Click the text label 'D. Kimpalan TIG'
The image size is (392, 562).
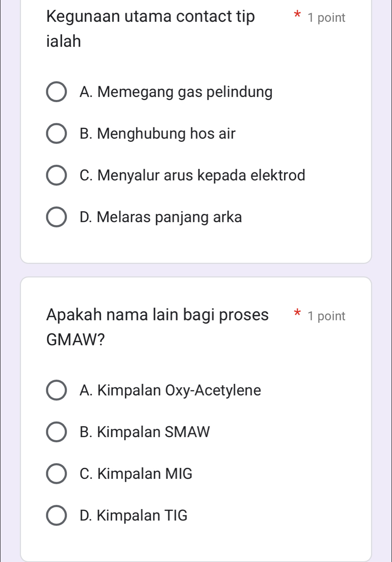[134, 515]
